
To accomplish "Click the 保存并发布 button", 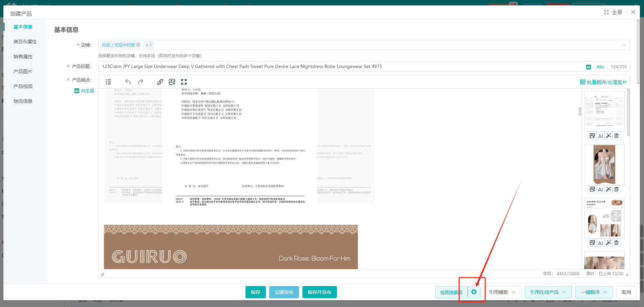I will click(x=319, y=292).
